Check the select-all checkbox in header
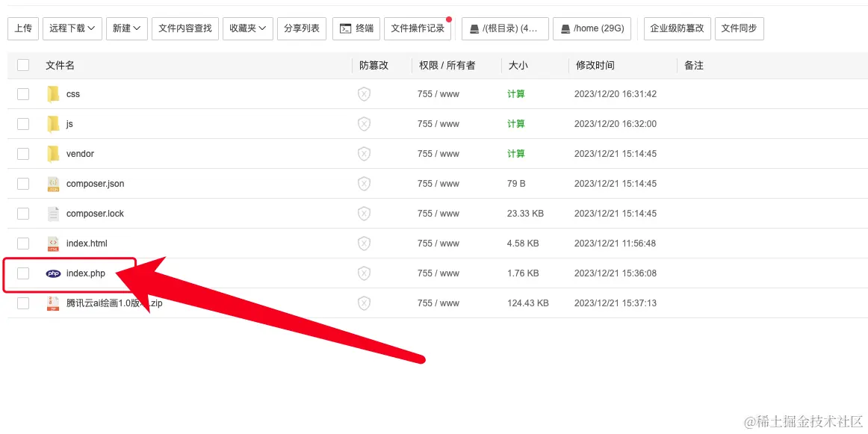The width and height of the screenshot is (868, 434). 23,65
